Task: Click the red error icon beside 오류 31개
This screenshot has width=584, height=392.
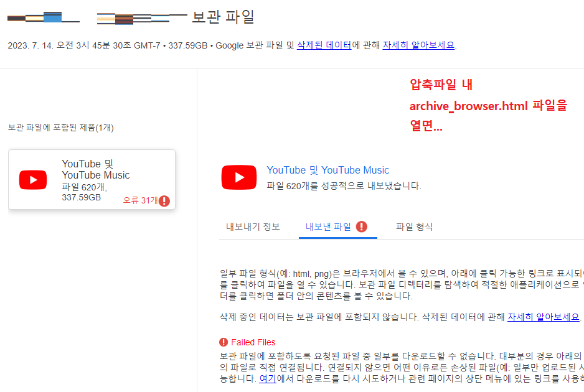Action: (164, 201)
